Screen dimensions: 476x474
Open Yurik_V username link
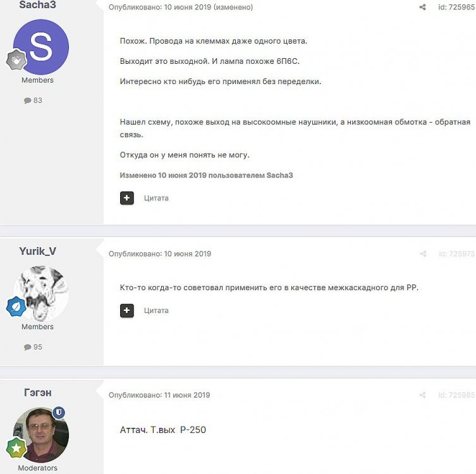pos(37,251)
